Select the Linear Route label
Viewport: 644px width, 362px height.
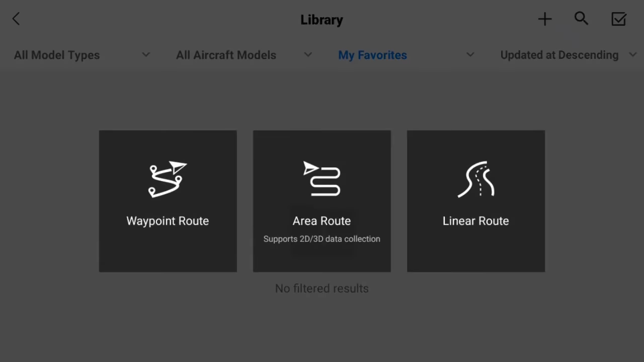pyautogui.click(x=475, y=221)
